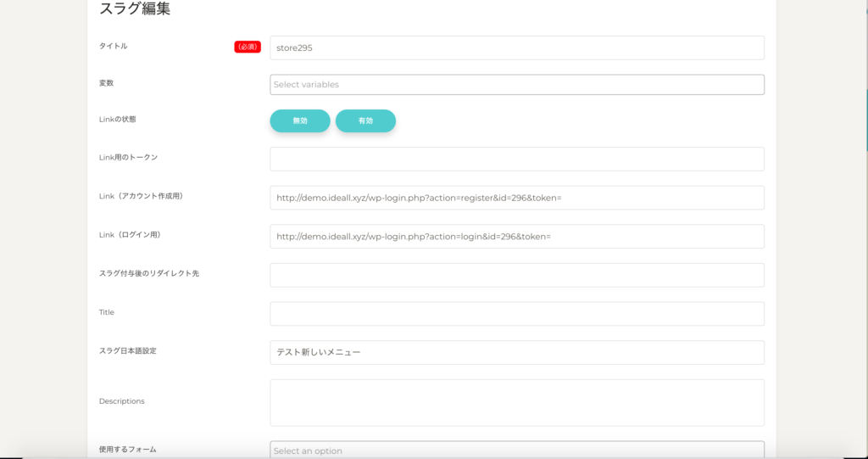This screenshot has height=459, width=868.
Task: Click the Link用のトークン label text
Action: tap(129, 157)
